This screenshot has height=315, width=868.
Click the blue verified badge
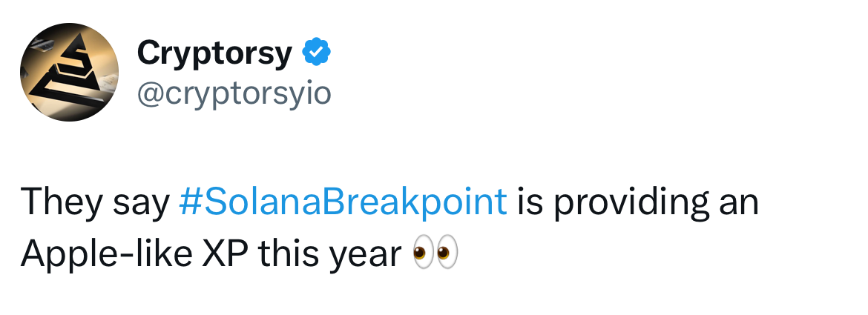pos(316,53)
